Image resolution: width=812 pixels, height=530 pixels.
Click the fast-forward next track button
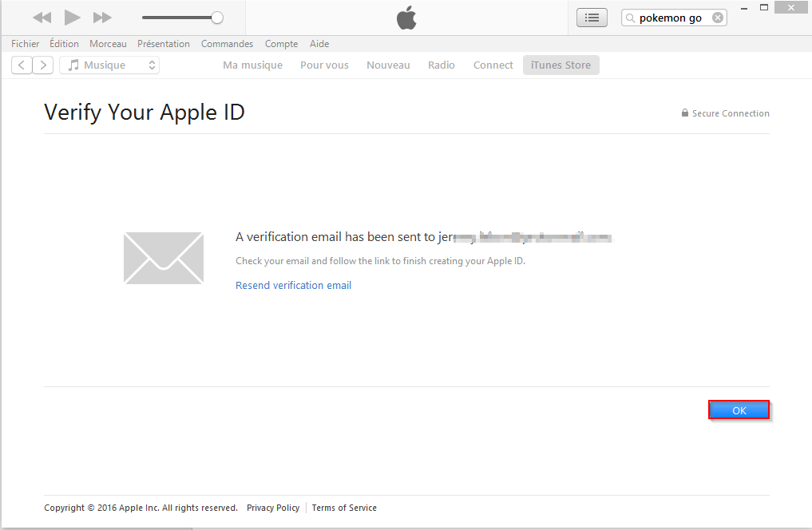[x=102, y=18]
